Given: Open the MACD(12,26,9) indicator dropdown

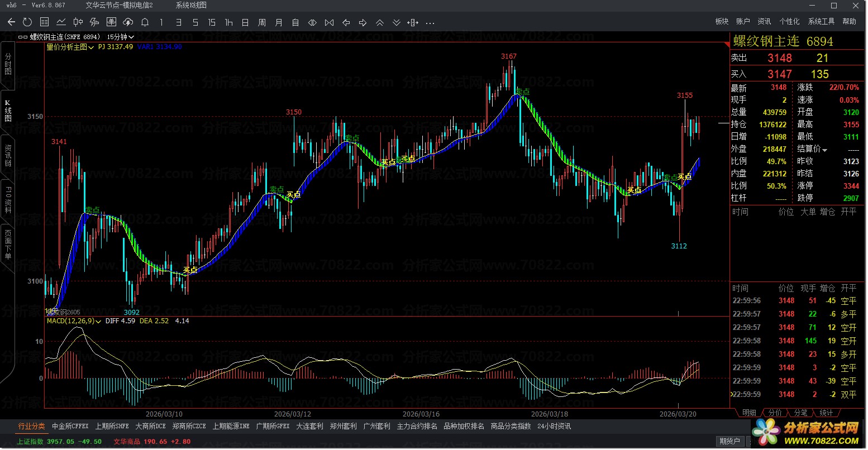Looking at the screenshot, I should pyautogui.click(x=74, y=321).
